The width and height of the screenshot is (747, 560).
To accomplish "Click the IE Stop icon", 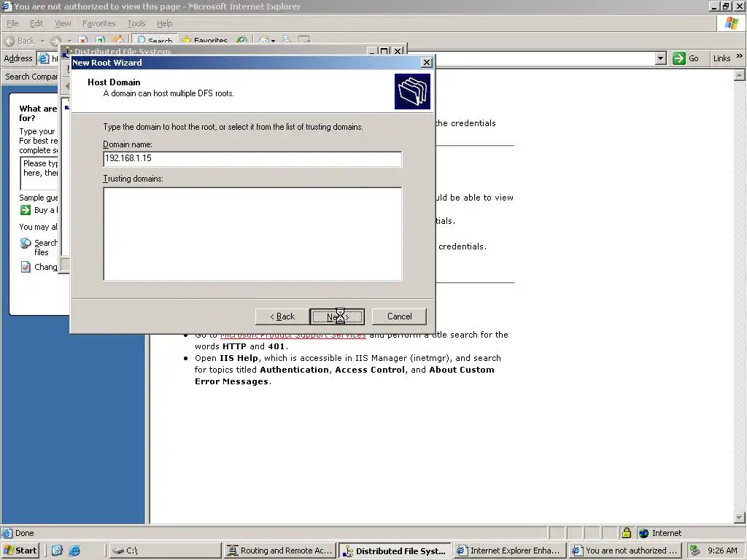I will pyautogui.click(x=82, y=41).
